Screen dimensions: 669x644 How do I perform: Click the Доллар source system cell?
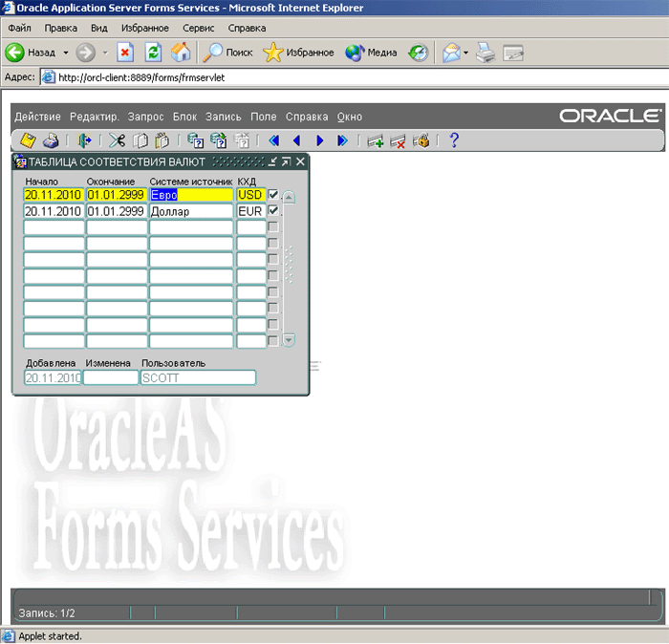pos(191,211)
